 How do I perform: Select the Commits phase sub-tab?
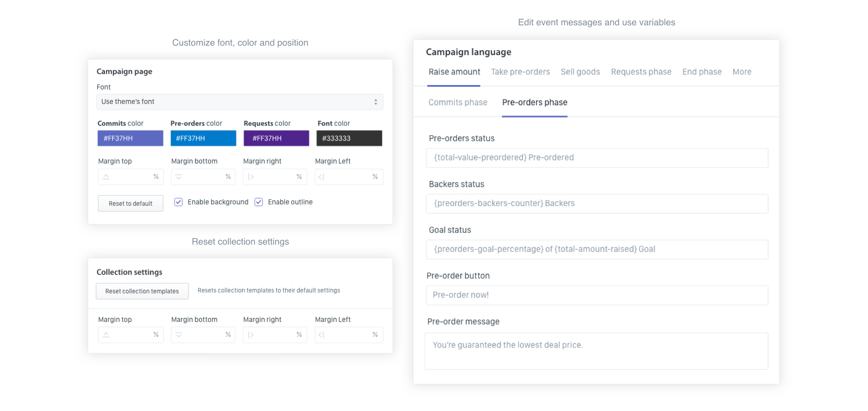(458, 103)
